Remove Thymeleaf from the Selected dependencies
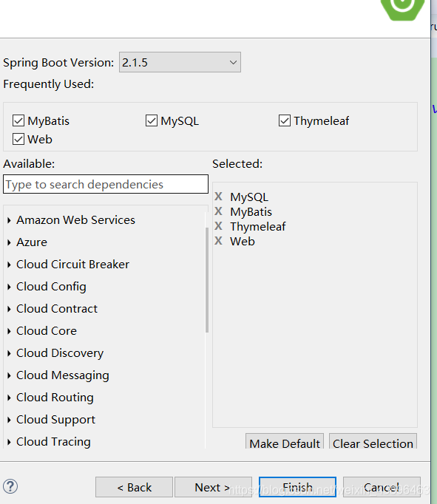This screenshot has height=504, width=437. [218, 226]
